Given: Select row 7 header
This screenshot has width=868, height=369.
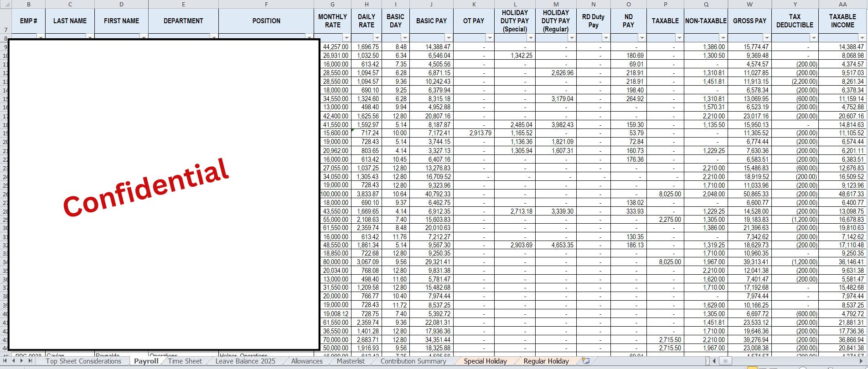Looking at the screenshot, I should click(5, 21).
